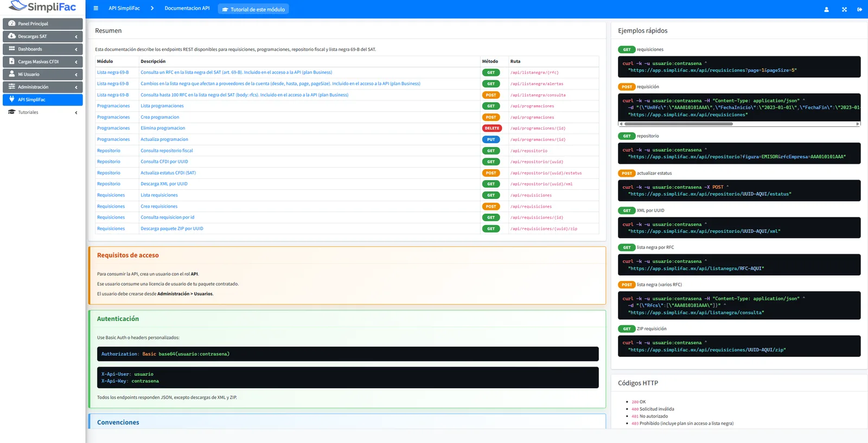Click the Administración sliders icon
Screen dimensions: 868x443
(x=12, y=87)
